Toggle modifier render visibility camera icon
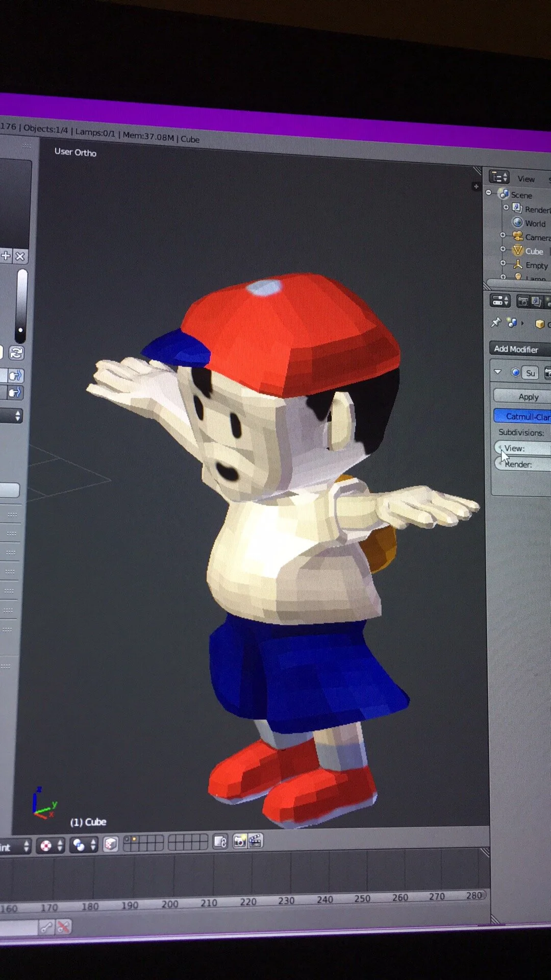The width and height of the screenshot is (551, 980). [x=547, y=374]
